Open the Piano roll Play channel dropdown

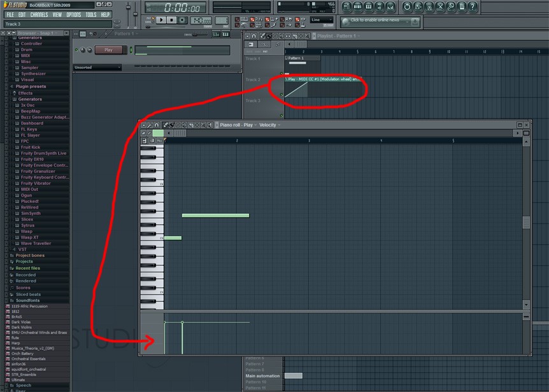(x=238, y=125)
